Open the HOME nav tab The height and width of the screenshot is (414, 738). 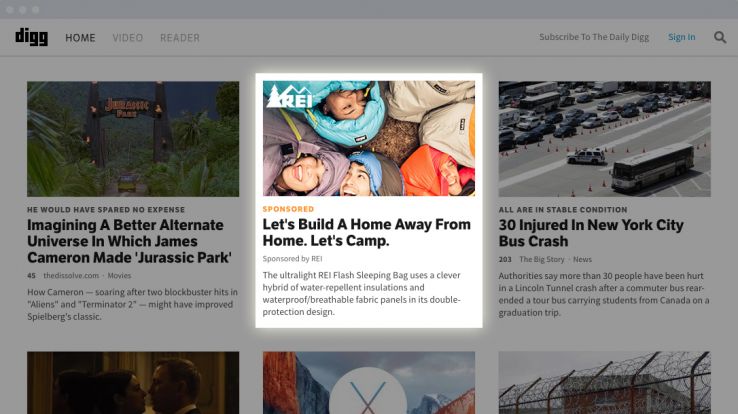pos(80,38)
